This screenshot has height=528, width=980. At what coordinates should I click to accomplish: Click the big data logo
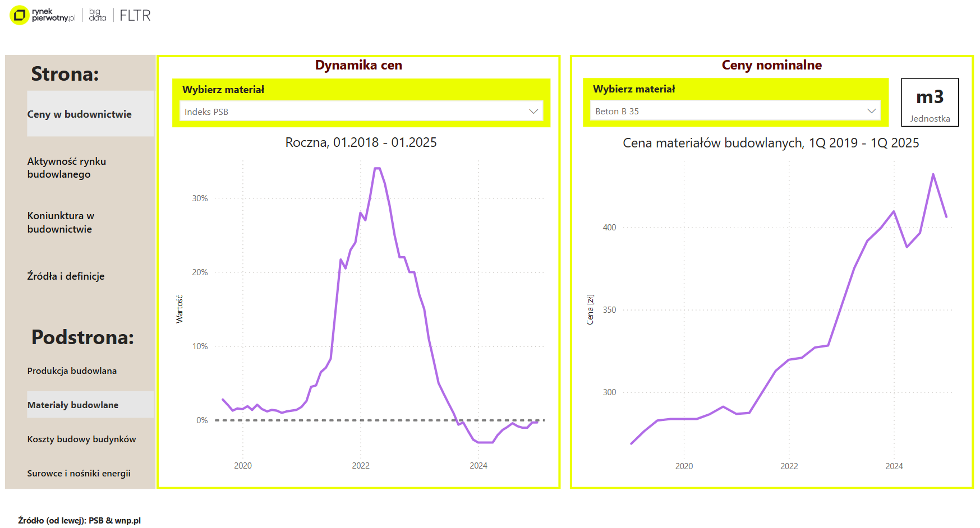tap(97, 15)
